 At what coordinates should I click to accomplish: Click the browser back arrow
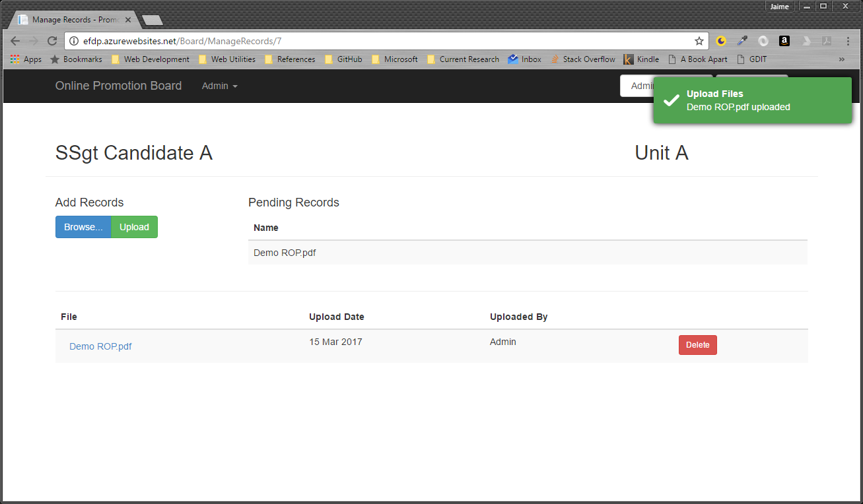coord(15,41)
